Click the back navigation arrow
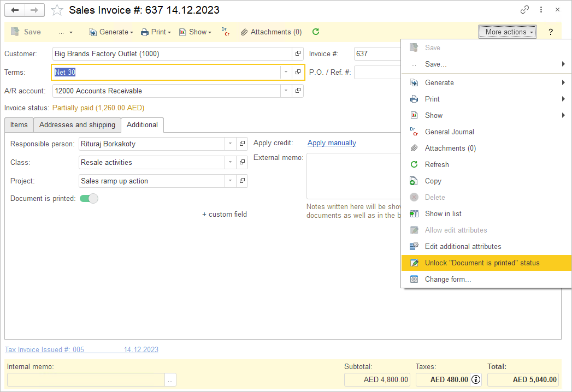 tap(15, 10)
